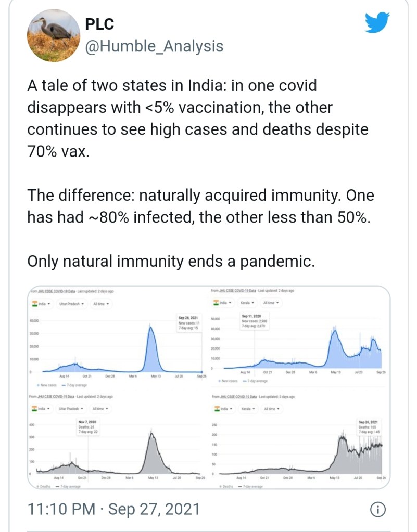Click India flag icon in Kerala cases chart
The height and width of the screenshot is (532, 417).
[216, 303]
